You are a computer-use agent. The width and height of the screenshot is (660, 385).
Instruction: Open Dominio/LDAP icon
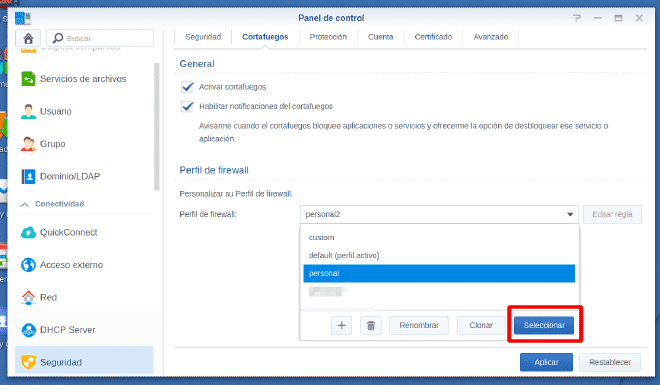tap(28, 176)
